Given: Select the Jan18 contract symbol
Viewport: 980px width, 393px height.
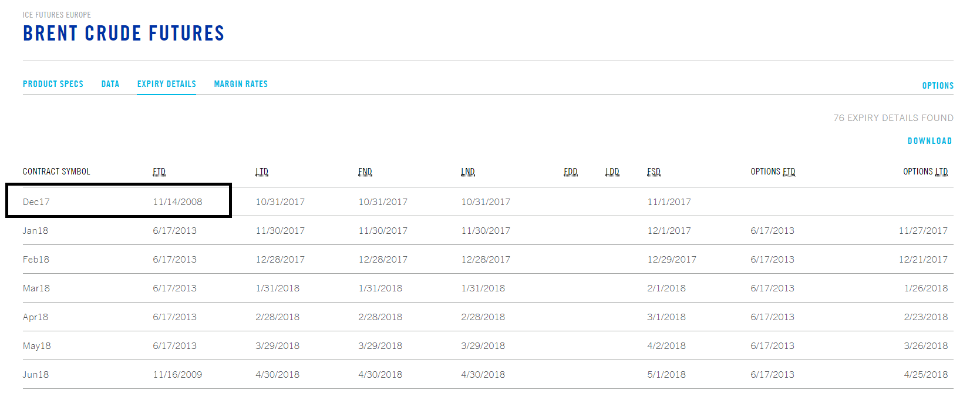Looking at the screenshot, I should pyautogui.click(x=36, y=231).
